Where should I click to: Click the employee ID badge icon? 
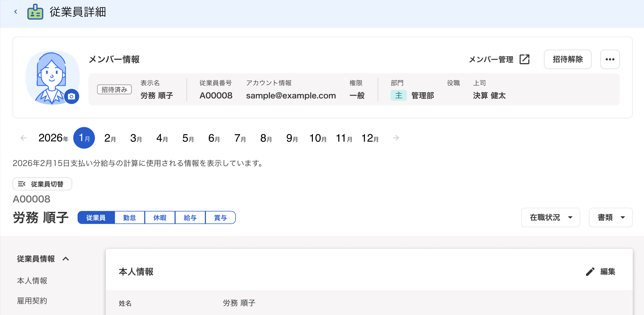point(35,12)
